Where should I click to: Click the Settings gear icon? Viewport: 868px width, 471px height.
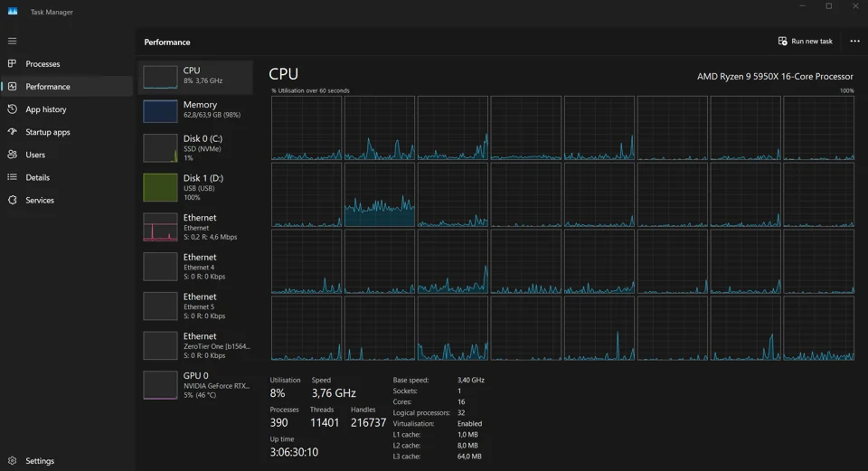pyautogui.click(x=12, y=460)
